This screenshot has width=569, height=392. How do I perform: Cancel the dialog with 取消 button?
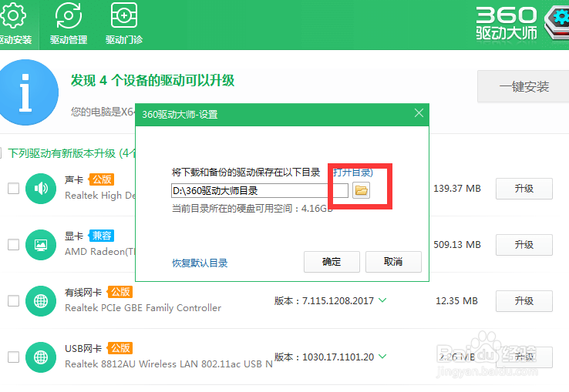click(393, 262)
